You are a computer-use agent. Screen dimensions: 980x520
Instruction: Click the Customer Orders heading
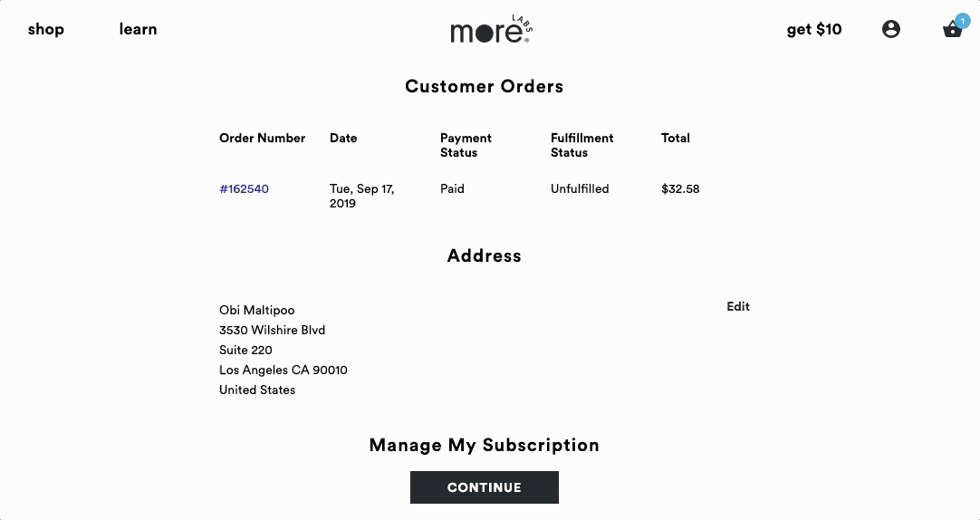click(484, 87)
